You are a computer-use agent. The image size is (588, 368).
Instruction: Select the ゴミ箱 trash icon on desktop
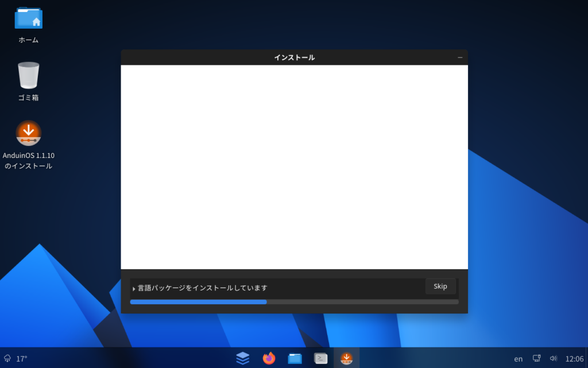(28, 75)
